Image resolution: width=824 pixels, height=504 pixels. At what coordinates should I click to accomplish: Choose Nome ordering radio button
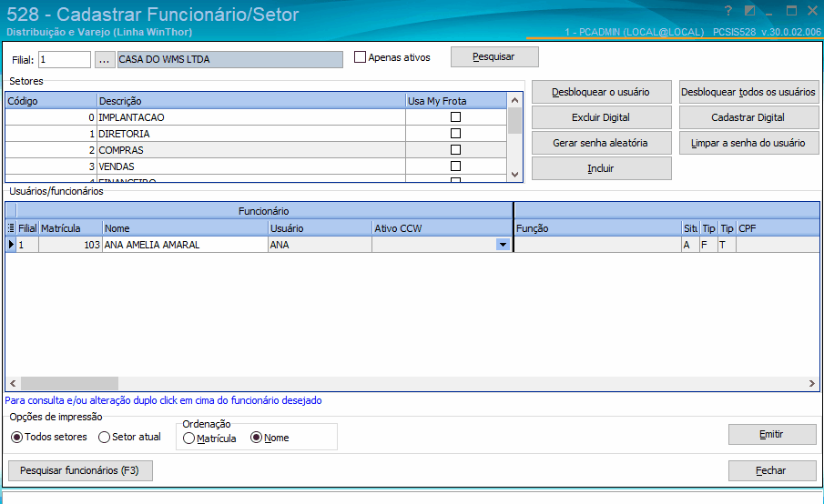pyautogui.click(x=256, y=438)
